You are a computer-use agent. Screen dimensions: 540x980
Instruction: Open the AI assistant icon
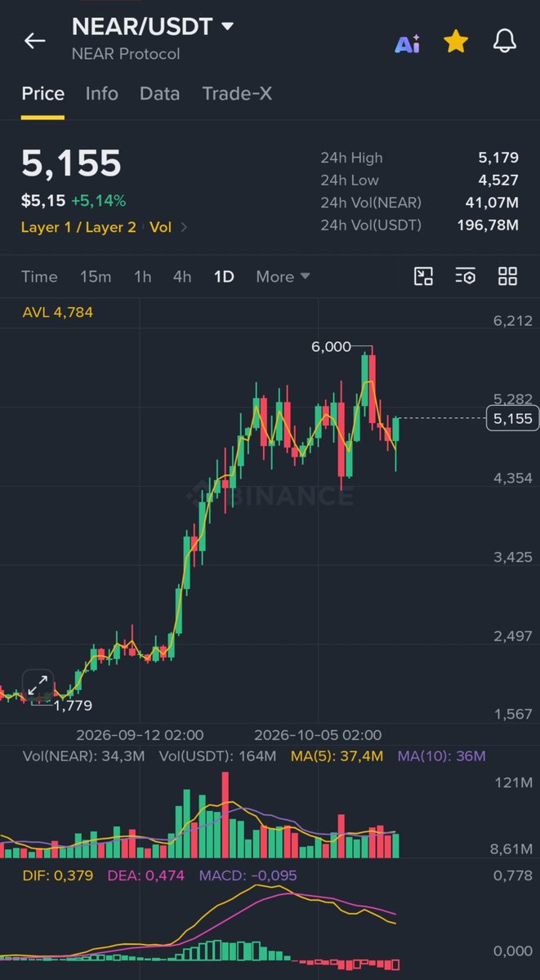pyautogui.click(x=407, y=43)
